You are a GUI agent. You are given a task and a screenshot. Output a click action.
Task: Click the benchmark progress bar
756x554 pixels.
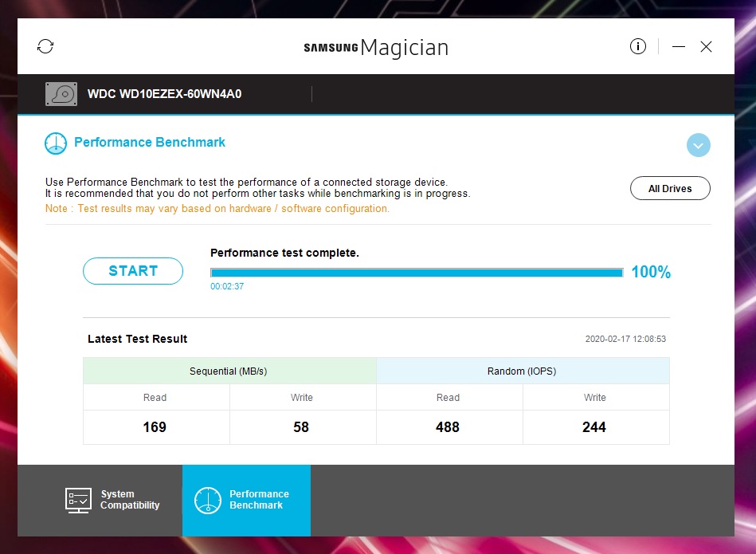click(x=417, y=273)
